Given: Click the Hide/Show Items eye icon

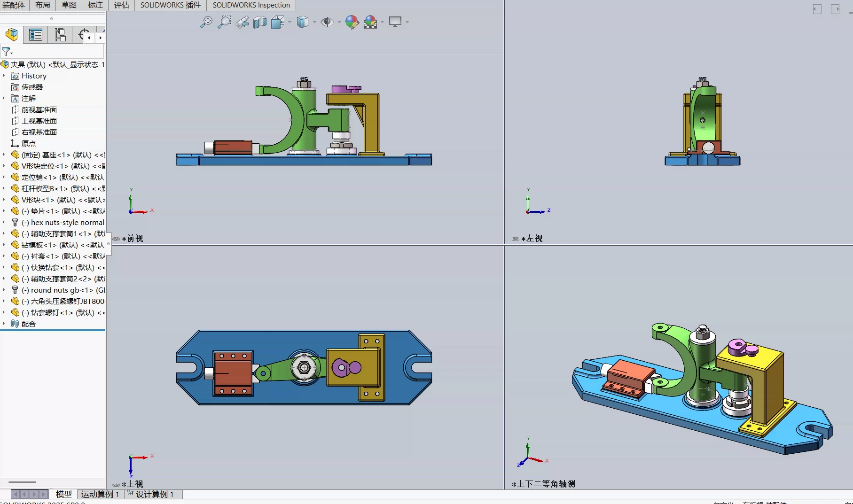Looking at the screenshot, I should [327, 22].
